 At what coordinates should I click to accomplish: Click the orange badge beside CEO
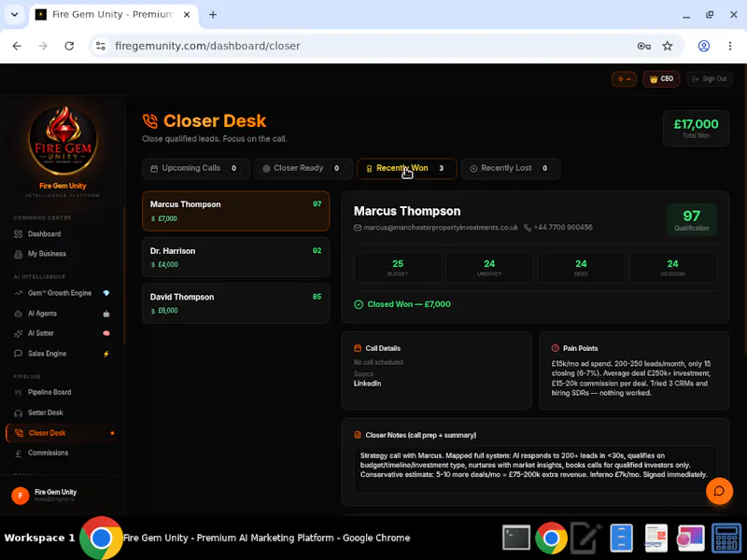click(624, 79)
